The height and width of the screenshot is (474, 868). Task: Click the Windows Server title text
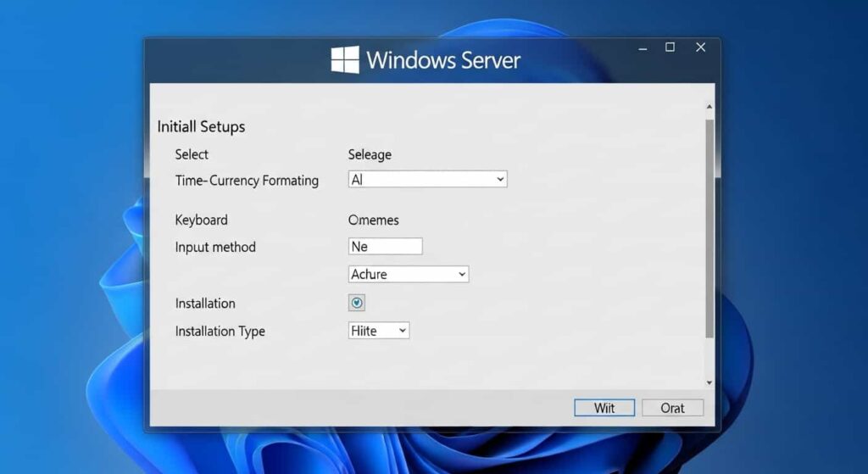click(443, 60)
